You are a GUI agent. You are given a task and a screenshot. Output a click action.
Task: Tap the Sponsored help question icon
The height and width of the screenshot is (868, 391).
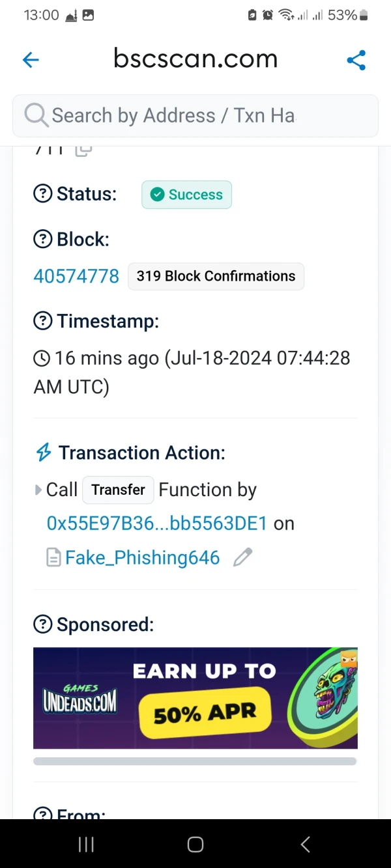(x=42, y=624)
